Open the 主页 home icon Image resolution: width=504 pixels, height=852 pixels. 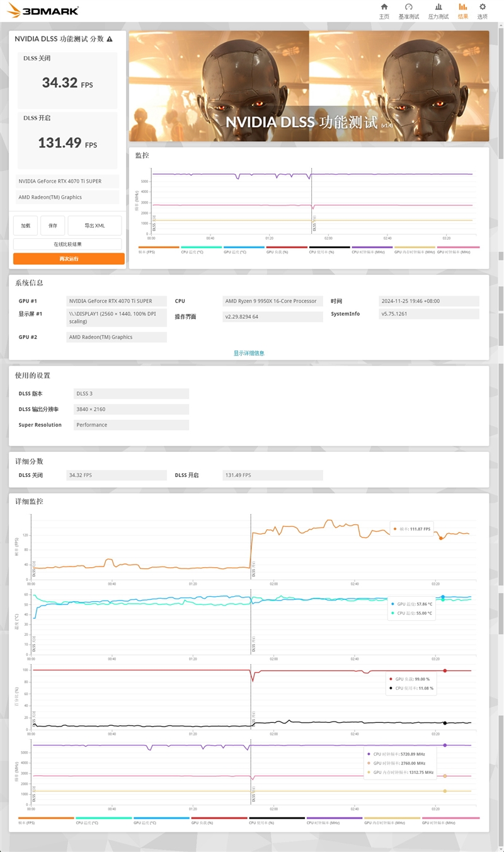click(384, 10)
